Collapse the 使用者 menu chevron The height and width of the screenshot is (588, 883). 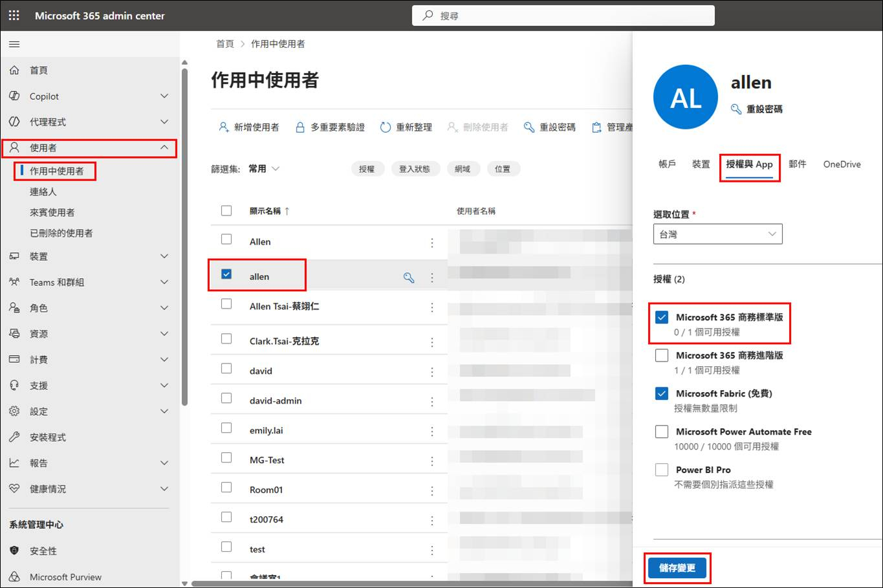(164, 147)
